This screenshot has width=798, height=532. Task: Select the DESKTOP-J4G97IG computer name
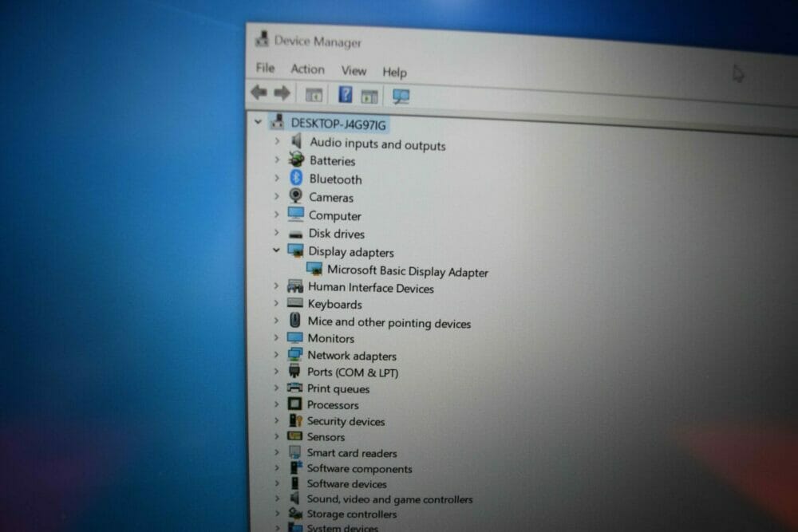338,124
